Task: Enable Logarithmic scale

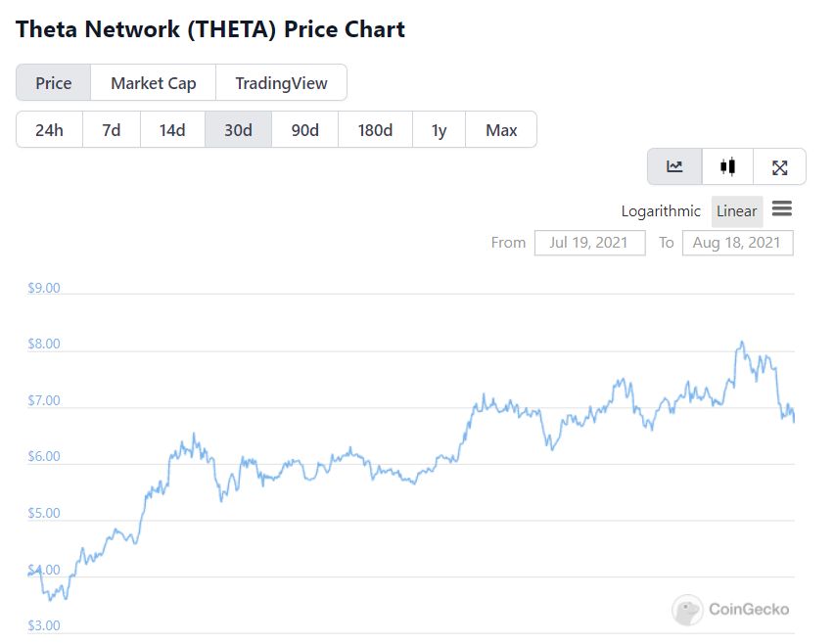Action: pyautogui.click(x=661, y=210)
